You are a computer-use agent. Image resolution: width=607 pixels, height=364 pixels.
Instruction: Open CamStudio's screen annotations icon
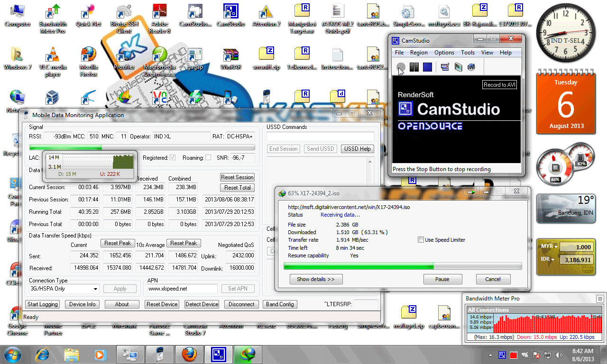tap(444, 67)
